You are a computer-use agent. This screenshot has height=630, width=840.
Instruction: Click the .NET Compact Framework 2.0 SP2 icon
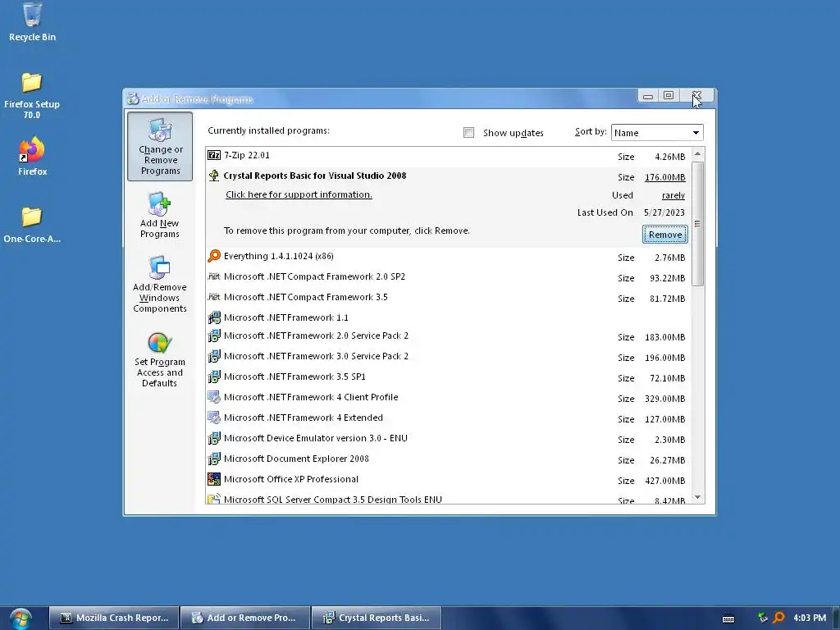[214, 276]
